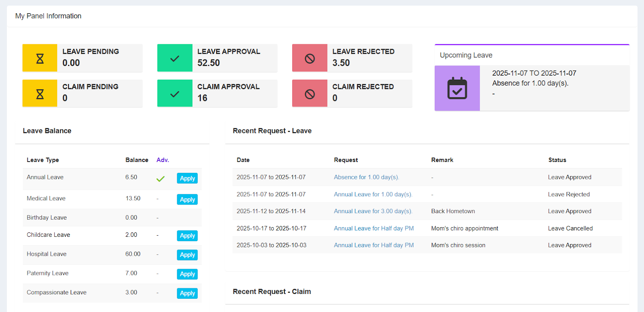The image size is (644, 312).
Task: Click the Leave Pending hourglass icon
Action: 40,58
